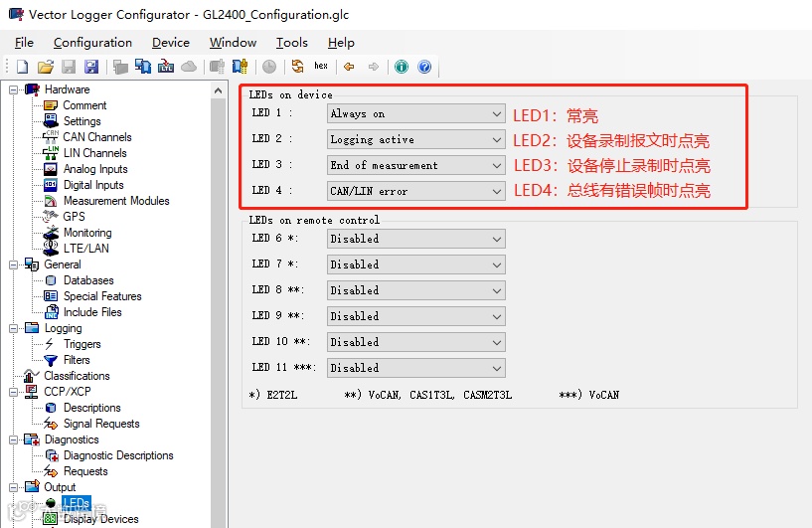The height and width of the screenshot is (528, 812).
Task: Select CAN Channels in the tree
Action: (x=97, y=137)
